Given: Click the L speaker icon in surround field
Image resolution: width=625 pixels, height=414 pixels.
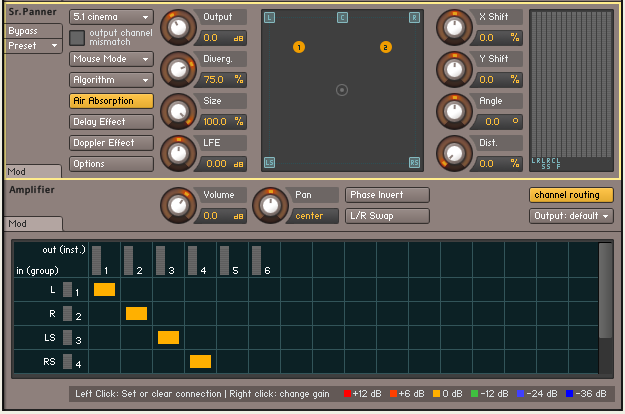Looking at the screenshot, I should [x=269, y=18].
